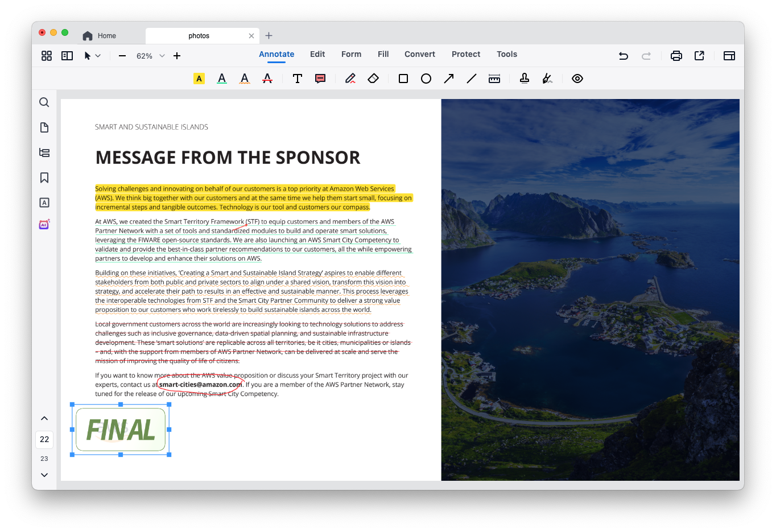Open the bookmarks panel
This screenshot has height=532, width=776.
(x=44, y=178)
